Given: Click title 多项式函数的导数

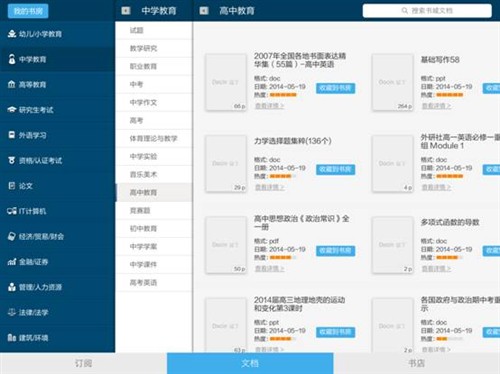Looking at the screenshot, I should (x=450, y=222).
